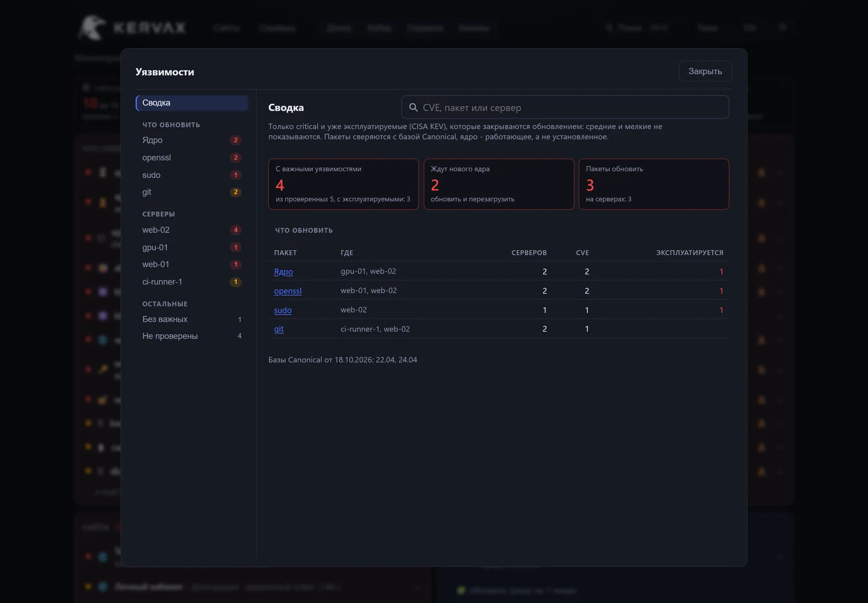Open openssl in the sidebar list

(x=192, y=157)
